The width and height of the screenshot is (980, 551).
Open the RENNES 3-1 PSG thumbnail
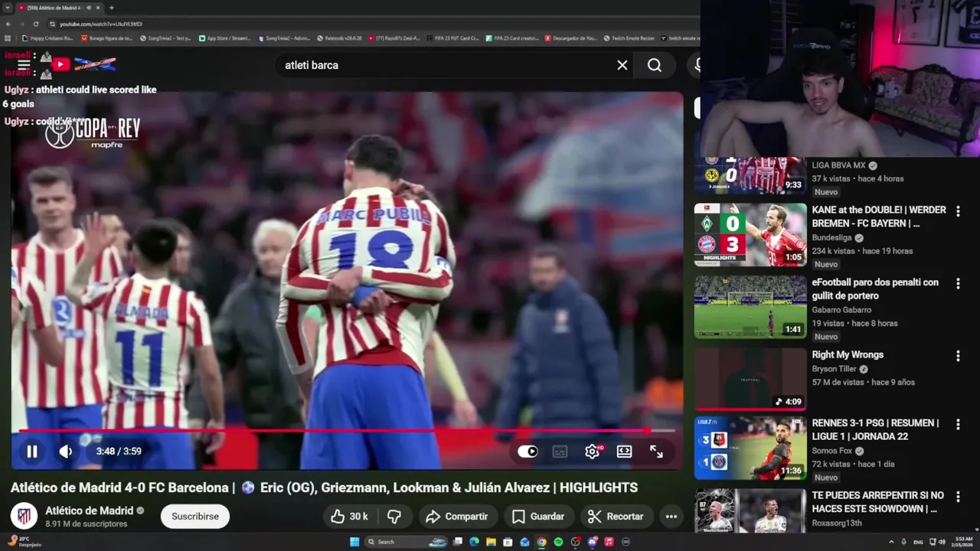750,447
